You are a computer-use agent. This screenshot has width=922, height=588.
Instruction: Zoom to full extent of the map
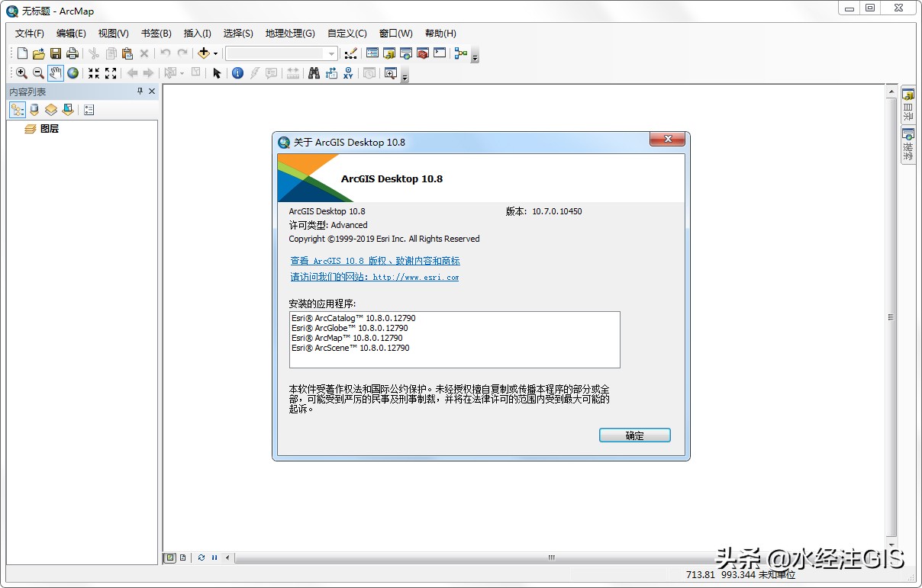[72, 73]
